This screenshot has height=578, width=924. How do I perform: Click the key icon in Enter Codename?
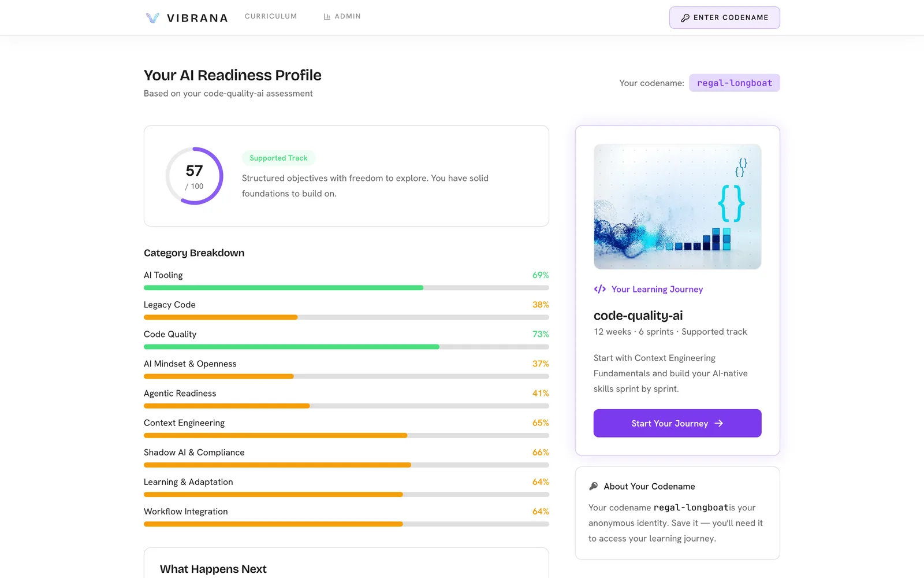click(x=685, y=18)
